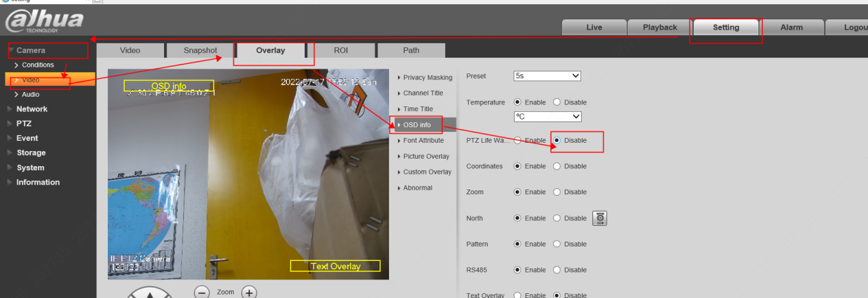868x298 pixels.
Task: Click the yellow Text Overlay box in preview
Action: [336, 266]
